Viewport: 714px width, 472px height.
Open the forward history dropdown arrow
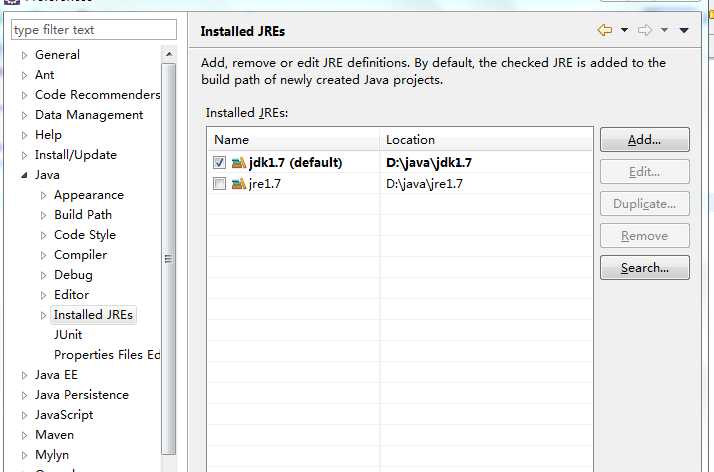pyautogui.click(x=664, y=30)
